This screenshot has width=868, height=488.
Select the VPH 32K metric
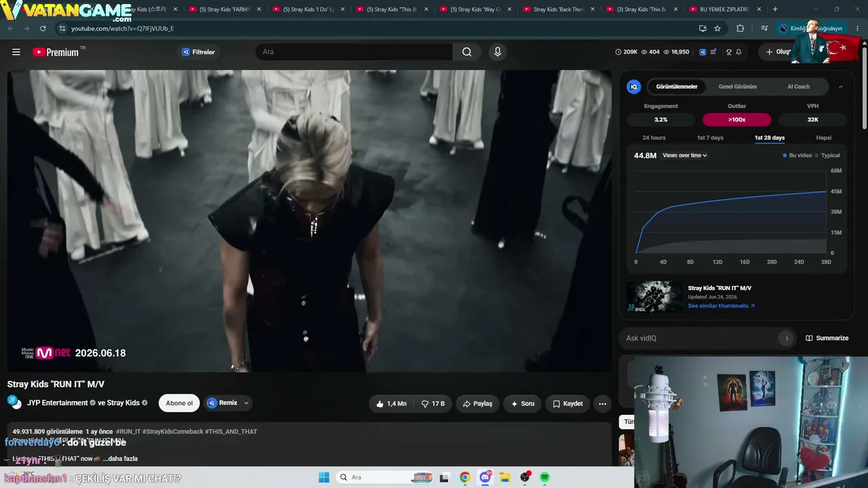(x=812, y=119)
